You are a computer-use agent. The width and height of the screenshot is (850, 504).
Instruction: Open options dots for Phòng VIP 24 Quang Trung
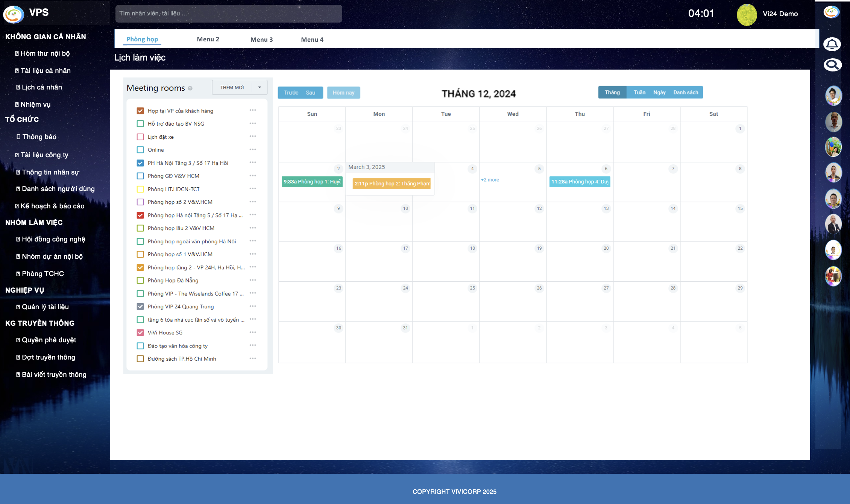click(253, 306)
